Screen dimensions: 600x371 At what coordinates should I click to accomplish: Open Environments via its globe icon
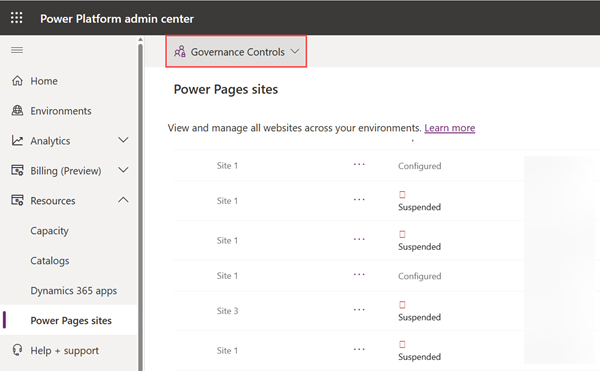click(17, 111)
